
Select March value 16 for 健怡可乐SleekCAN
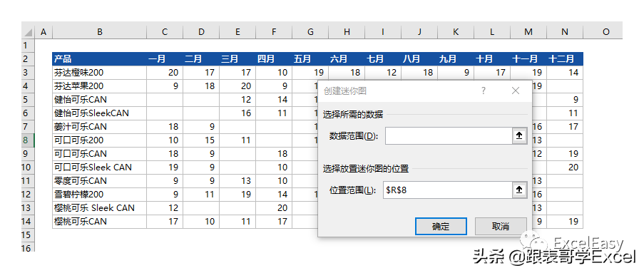point(237,113)
